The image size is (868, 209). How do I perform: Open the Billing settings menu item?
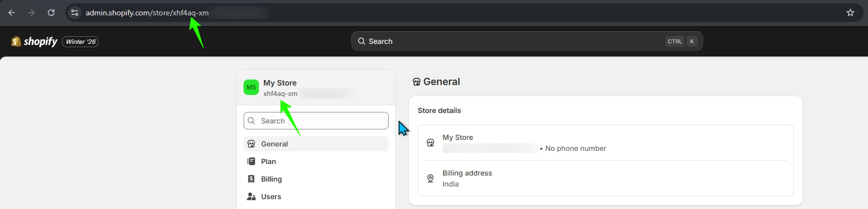(x=316, y=179)
